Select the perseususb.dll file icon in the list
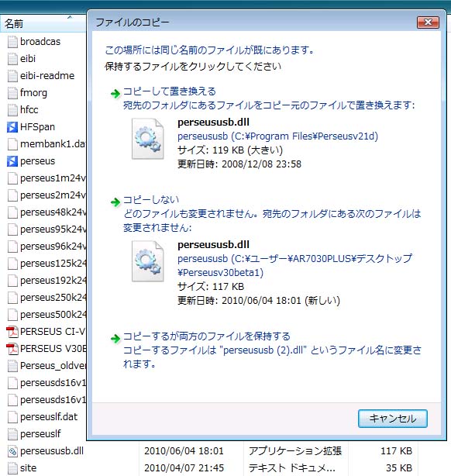This screenshot has height=476, width=451. tap(12, 451)
